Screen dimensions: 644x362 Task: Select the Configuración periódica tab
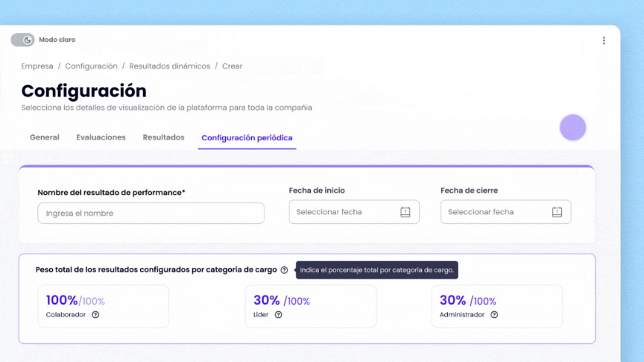[247, 138]
